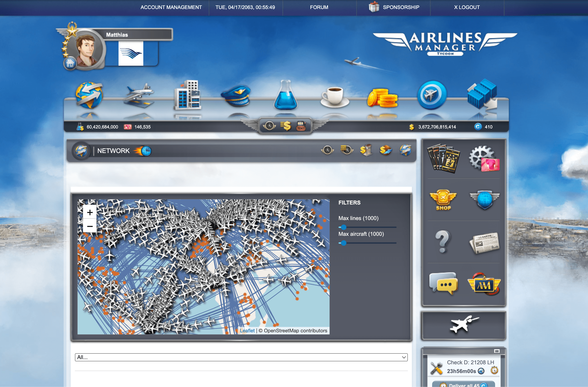Viewport: 588px width, 387px height.
Task: Open the blue globe winged shield icon
Action: (485, 200)
